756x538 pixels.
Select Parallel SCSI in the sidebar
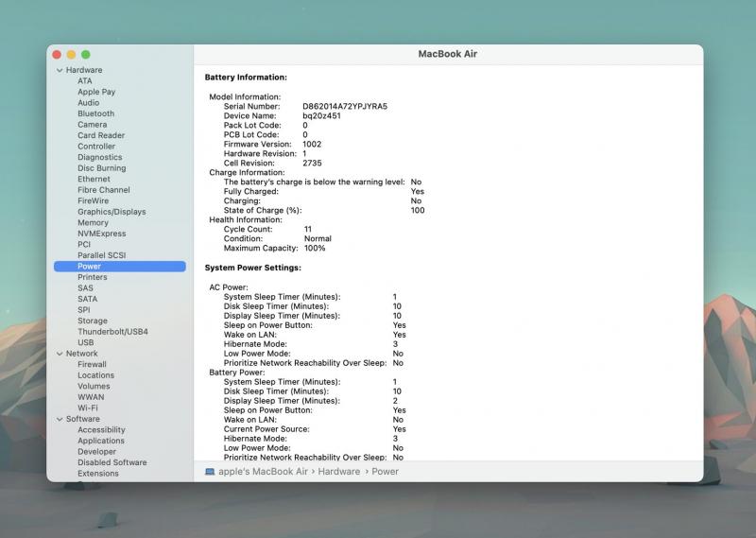[x=102, y=255]
